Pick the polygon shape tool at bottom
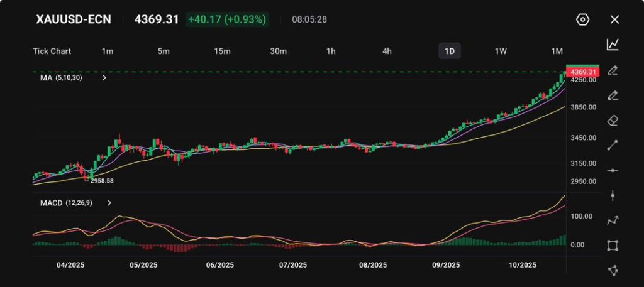 point(613,270)
